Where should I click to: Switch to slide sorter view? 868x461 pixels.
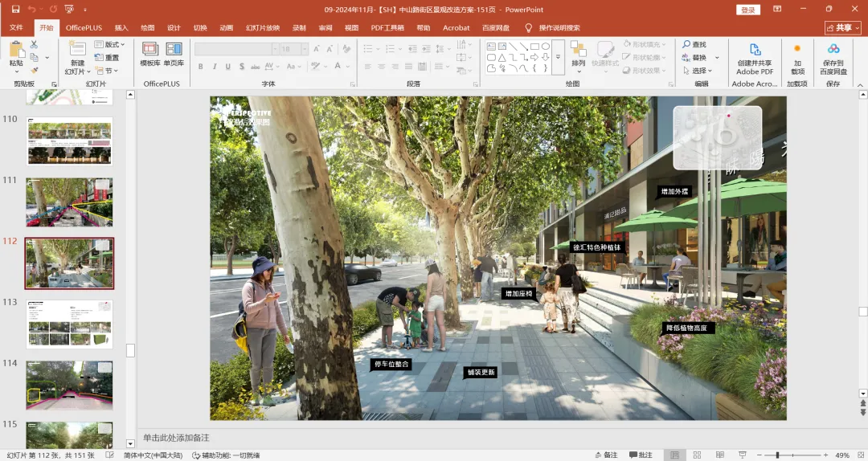coord(695,455)
